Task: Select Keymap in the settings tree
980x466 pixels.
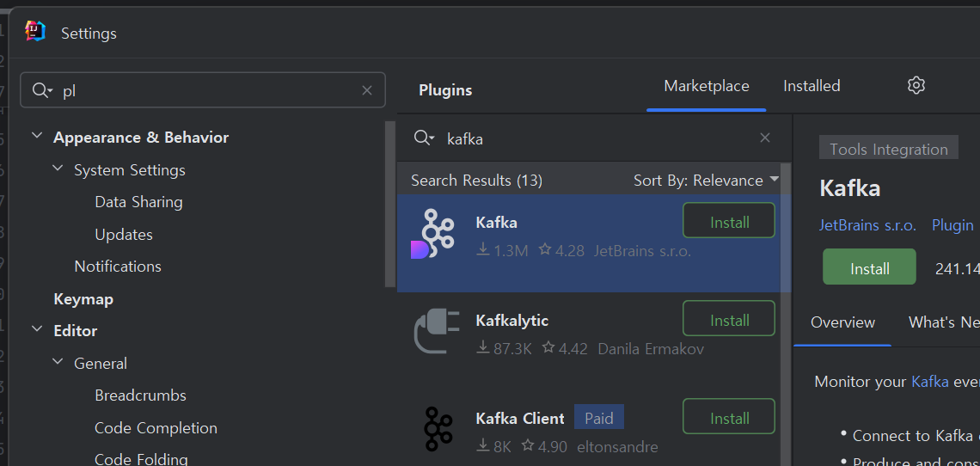Action: coord(83,299)
